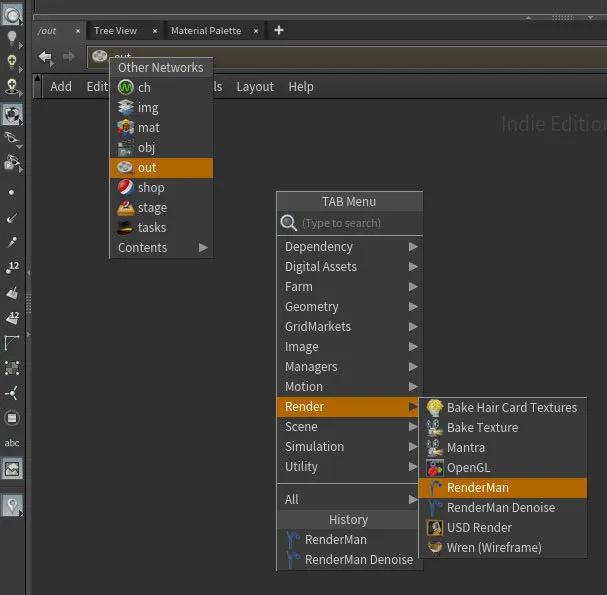Expand the GridMarkets category
Screen dimensions: 607x595
[349, 327]
